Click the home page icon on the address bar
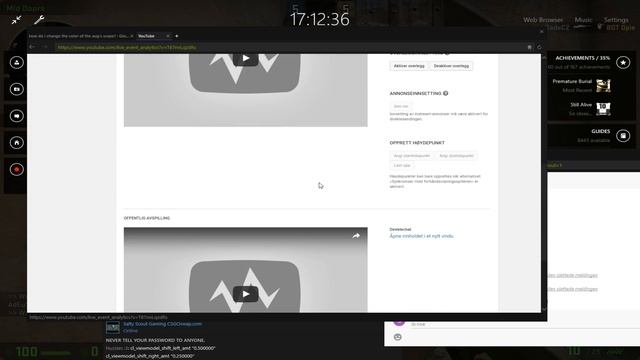 (530, 47)
